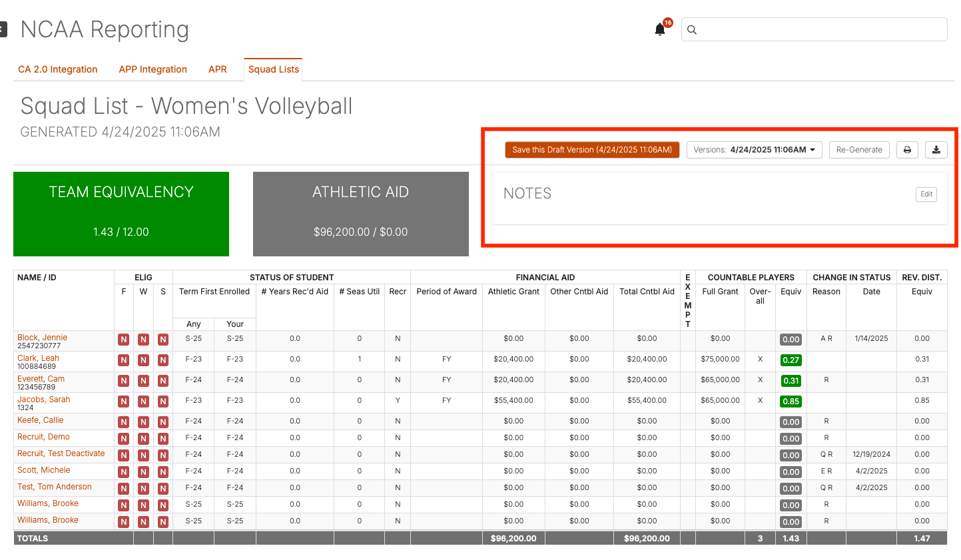
Task: Open Block, Jennie's profile link
Action: pos(42,338)
